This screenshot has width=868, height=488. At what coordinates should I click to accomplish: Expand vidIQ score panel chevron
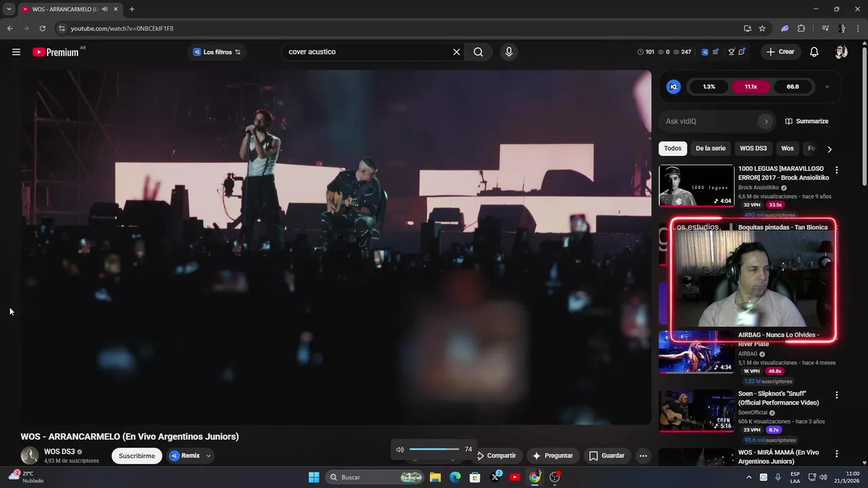coord(827,87)
